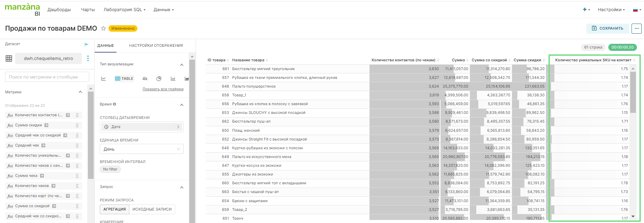Click the metrics and columns search field
Image resolution: width=644 pixels, height=223 pixels.
point(47,77)
